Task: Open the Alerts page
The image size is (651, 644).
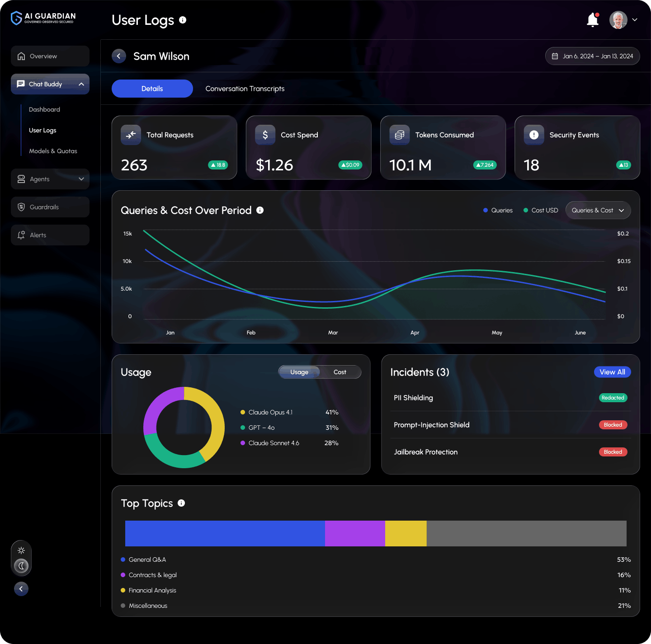Action: tap(50, 235)
